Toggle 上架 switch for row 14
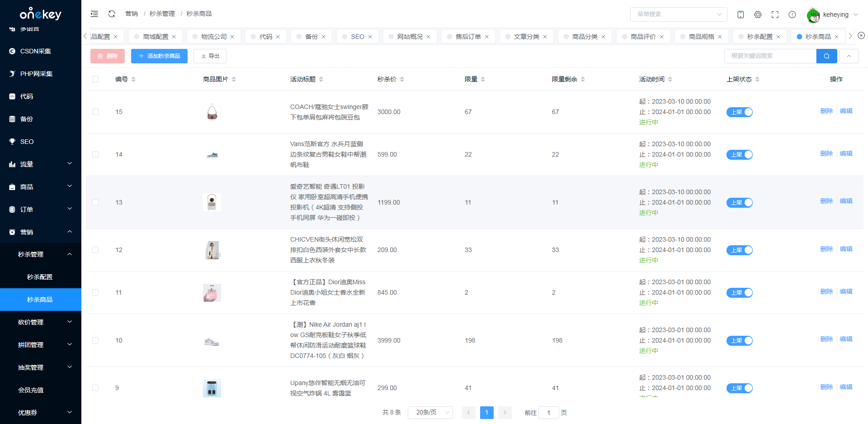This screenshot has height=424, width=868. (x=740, y=154)
